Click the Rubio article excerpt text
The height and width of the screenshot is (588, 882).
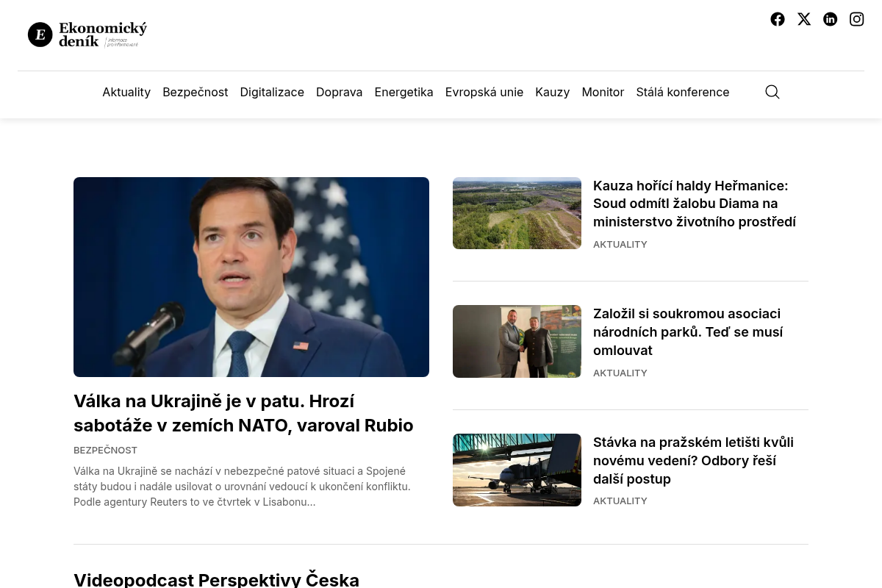242,487
